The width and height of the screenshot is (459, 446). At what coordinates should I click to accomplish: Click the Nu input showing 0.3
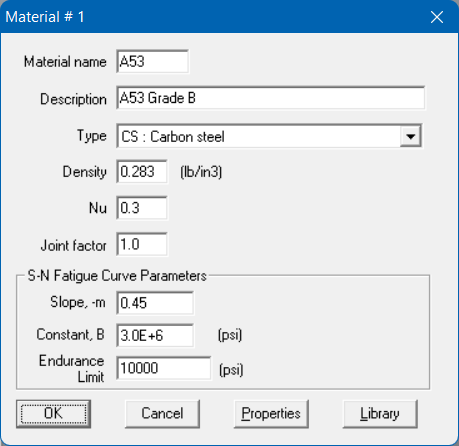point(142,208)
